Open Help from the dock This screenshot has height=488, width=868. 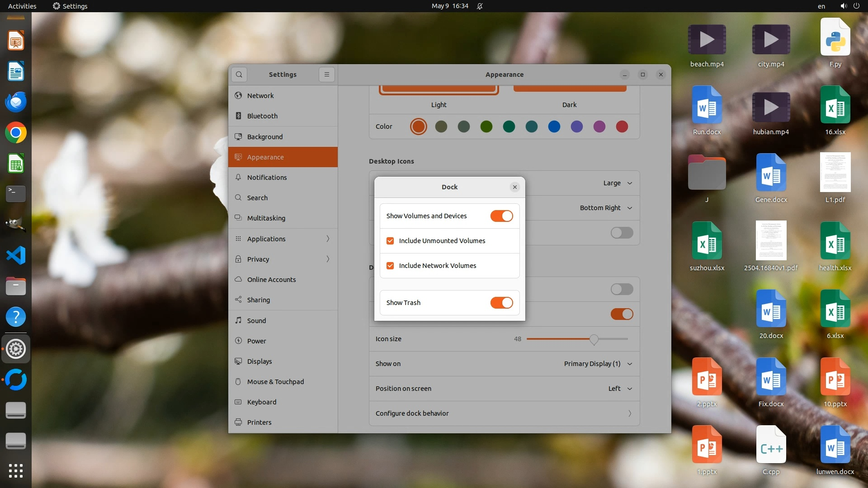16,317
